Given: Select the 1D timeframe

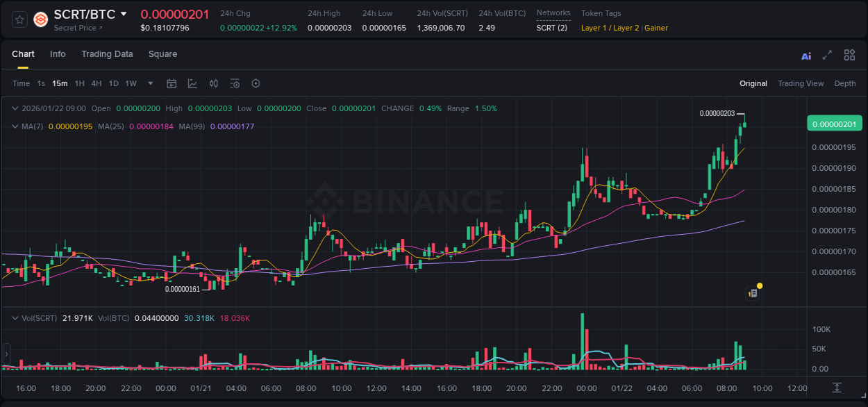Looking at the screenshot, I should [113, 83].
